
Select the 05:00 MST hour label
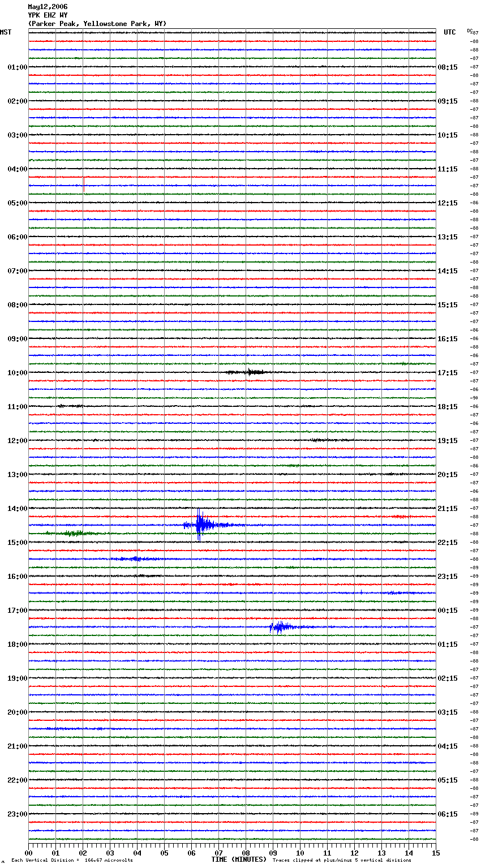coord(18,203)
